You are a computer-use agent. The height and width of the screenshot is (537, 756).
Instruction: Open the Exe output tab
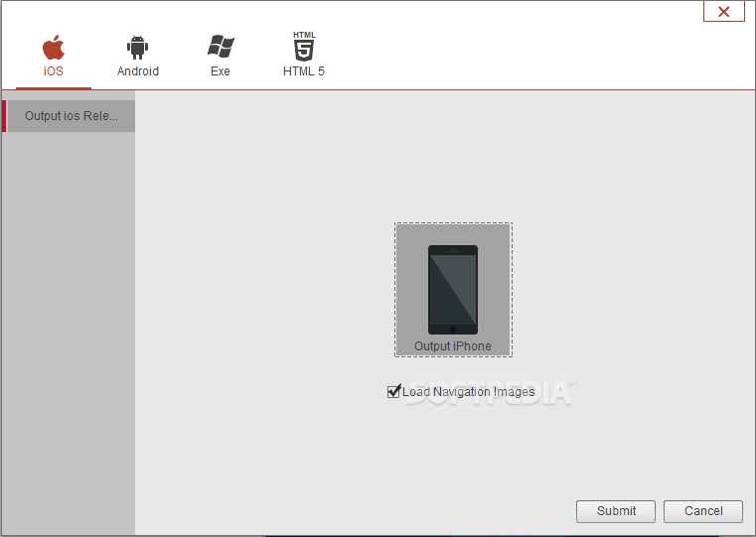click(221, 57)
